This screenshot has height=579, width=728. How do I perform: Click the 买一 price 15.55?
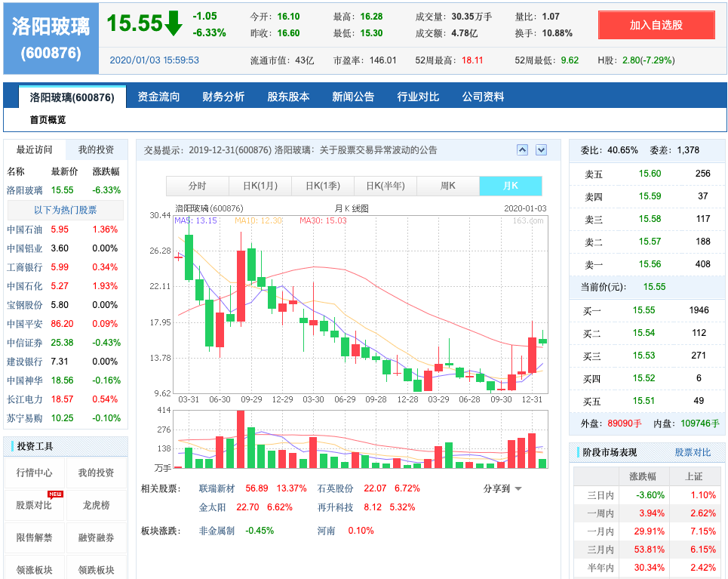coord(644,310)
